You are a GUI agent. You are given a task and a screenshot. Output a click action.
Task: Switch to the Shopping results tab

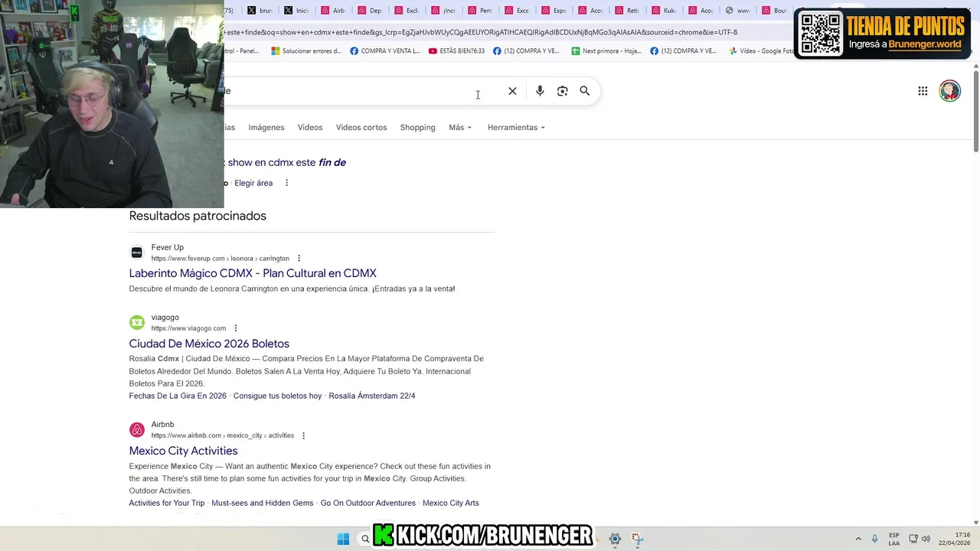417,128
